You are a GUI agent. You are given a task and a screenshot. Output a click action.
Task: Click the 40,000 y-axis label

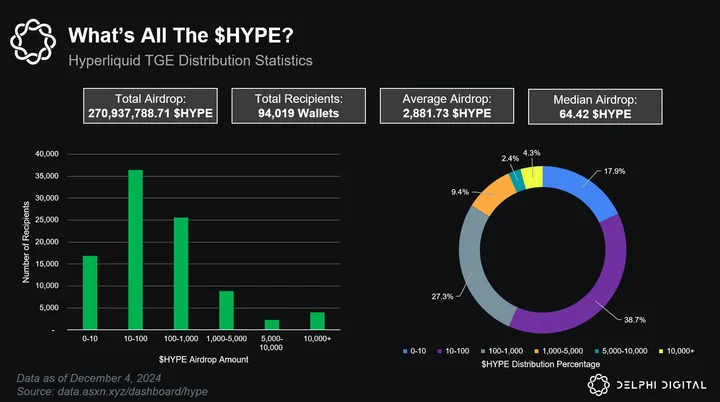point(47,154)
